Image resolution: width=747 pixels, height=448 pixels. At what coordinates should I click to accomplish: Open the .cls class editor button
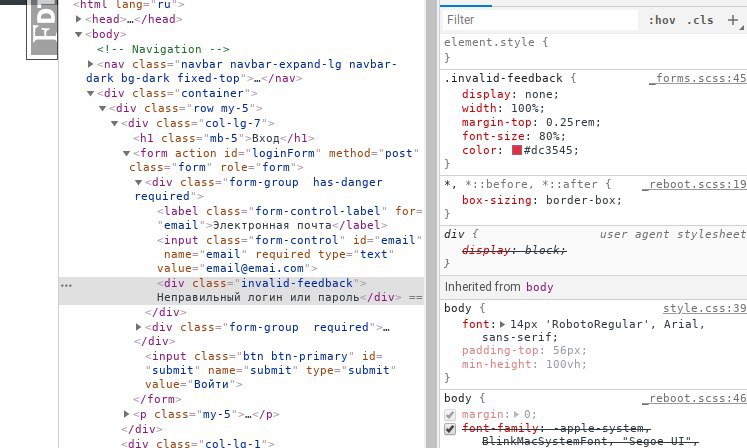coord(700,20)
